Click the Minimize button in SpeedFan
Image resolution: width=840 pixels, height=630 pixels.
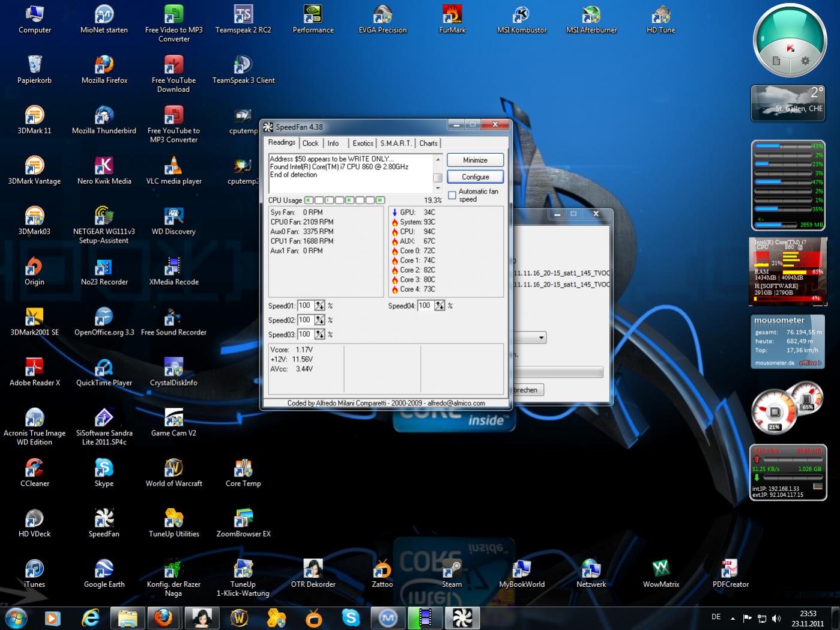475,160
